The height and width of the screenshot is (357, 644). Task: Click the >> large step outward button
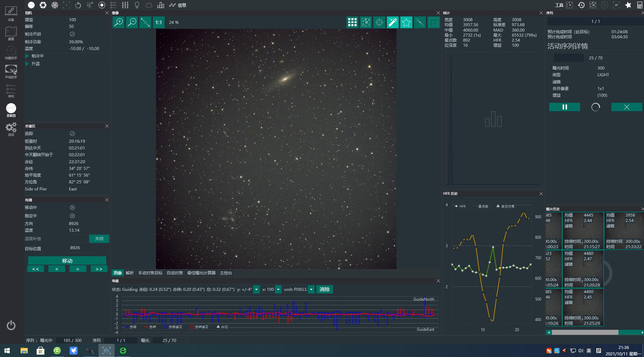point(99,269)
